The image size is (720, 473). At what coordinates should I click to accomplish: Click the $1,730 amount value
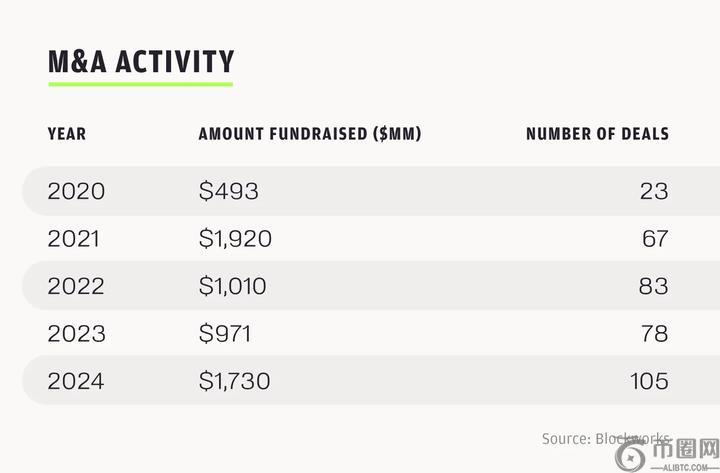pos(234,381)
